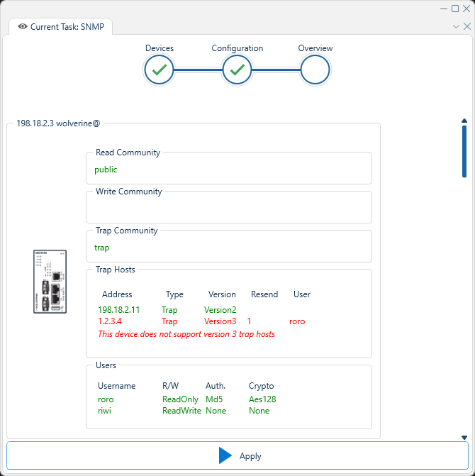Click the empty Write Community field

(229, 209)
